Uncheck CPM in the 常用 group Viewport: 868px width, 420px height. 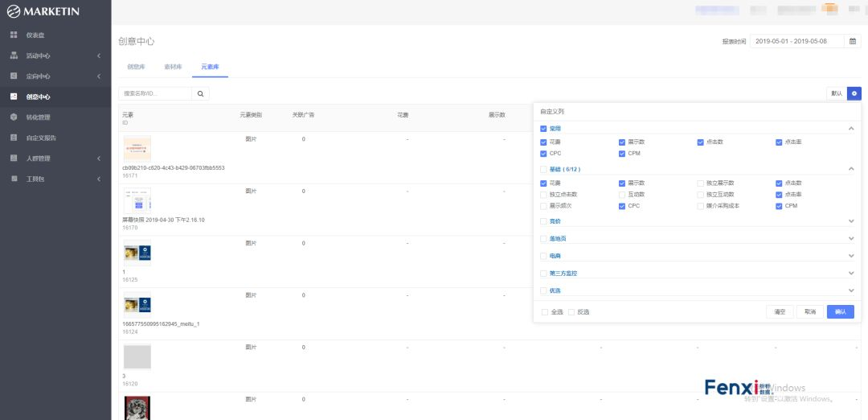[x=621, y=154]
